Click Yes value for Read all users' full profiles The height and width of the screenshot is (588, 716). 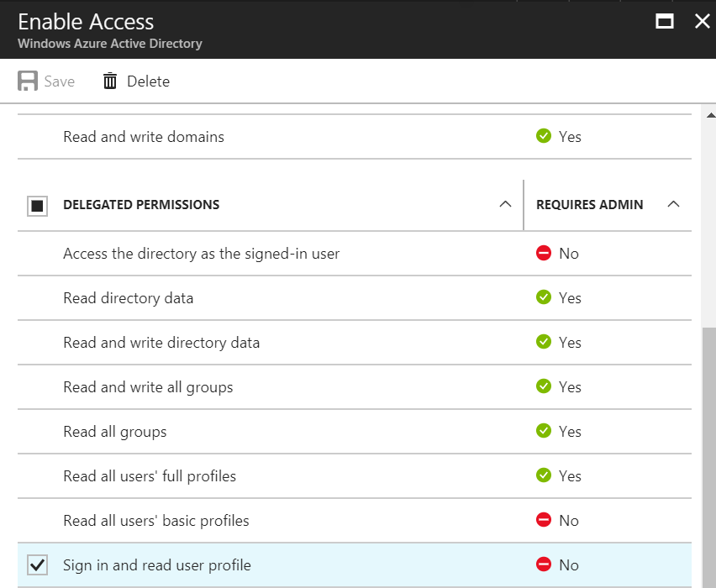click(x=570, y=476)
